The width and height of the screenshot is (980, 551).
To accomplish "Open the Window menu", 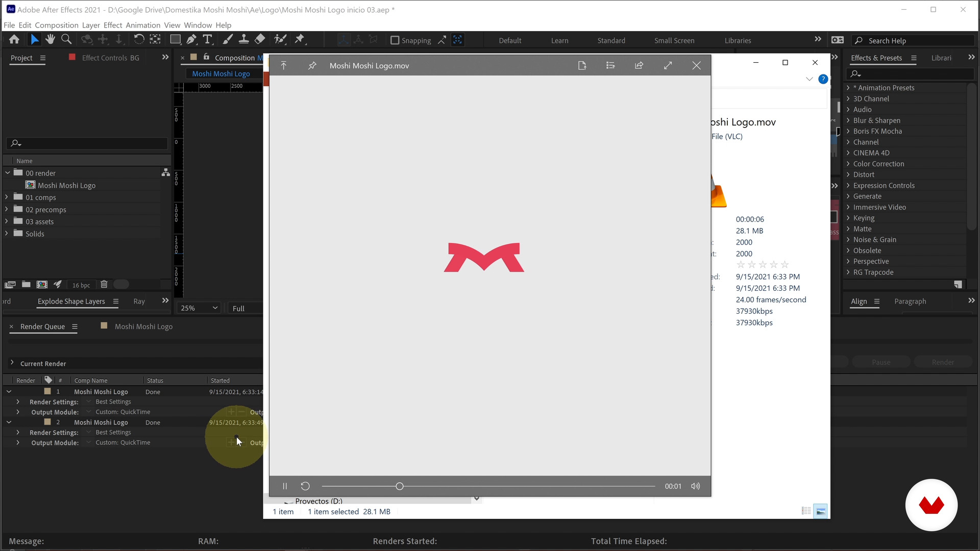I will (x=198, y=25).
